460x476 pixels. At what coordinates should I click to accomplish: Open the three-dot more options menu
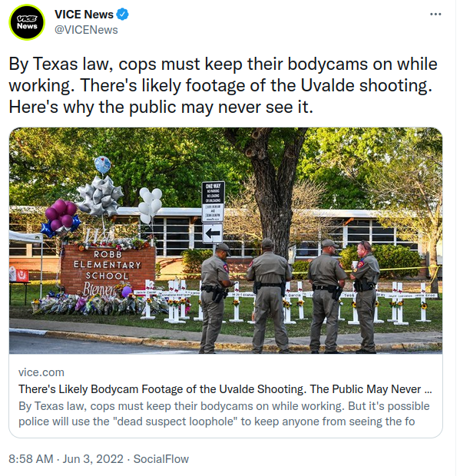pos(435,14)
